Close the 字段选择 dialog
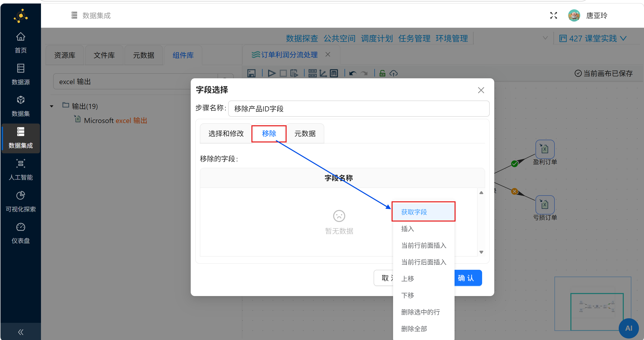This screenshot has height=340, width=644. (481, 90)
